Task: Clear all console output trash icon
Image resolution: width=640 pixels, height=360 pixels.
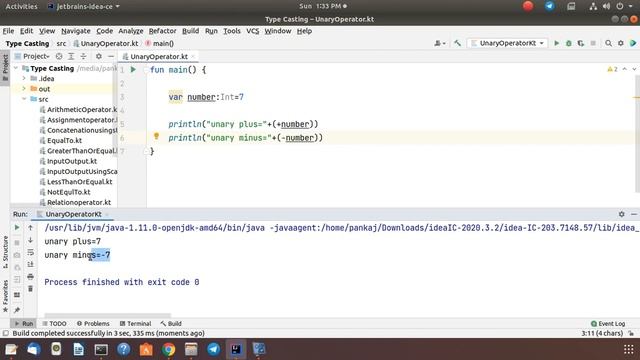Action: (x=31, y=289)
